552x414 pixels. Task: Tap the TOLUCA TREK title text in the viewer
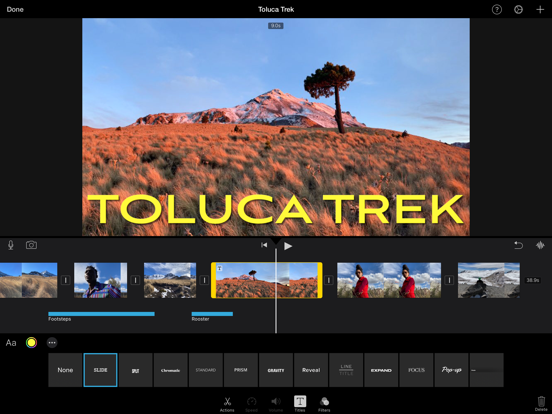click(x=275, y=209)
